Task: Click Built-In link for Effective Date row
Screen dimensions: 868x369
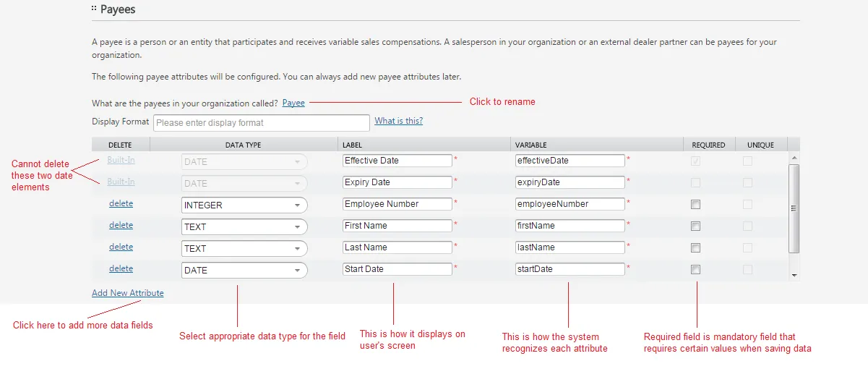Action: coord(121,160)
